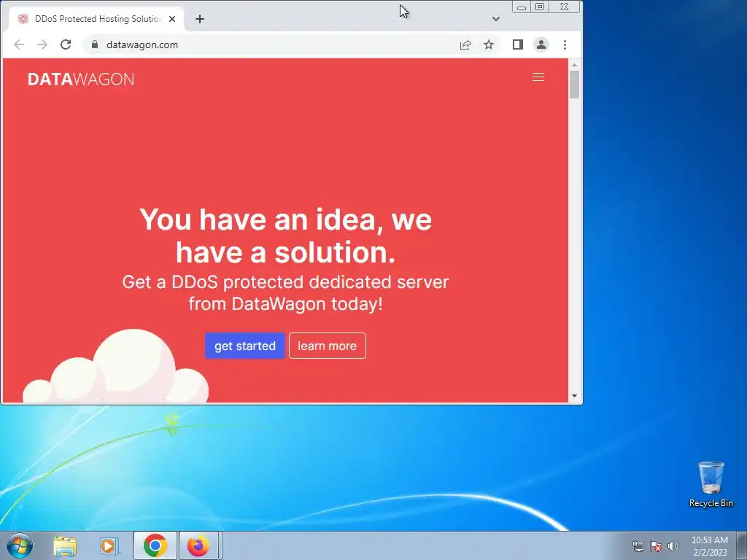Viewport: 747px width, 560px height.
Task: Close the DDoS Protected Hosting tab
Action: pos(172,19)
